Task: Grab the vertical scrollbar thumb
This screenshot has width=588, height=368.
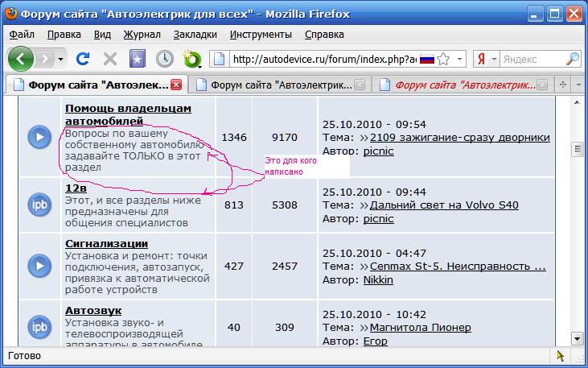Action: click(577, 149)
